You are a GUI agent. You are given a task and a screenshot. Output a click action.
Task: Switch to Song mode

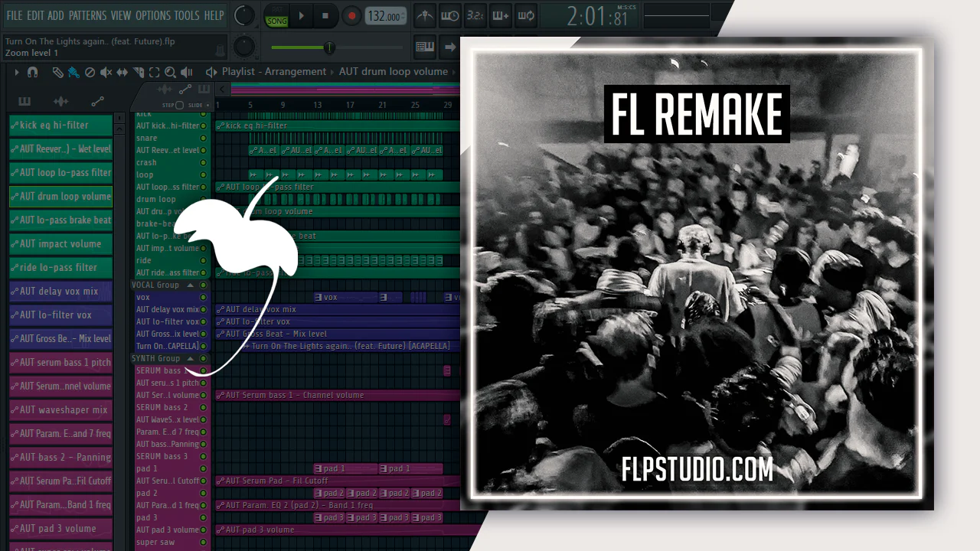(x=276, y=21)
